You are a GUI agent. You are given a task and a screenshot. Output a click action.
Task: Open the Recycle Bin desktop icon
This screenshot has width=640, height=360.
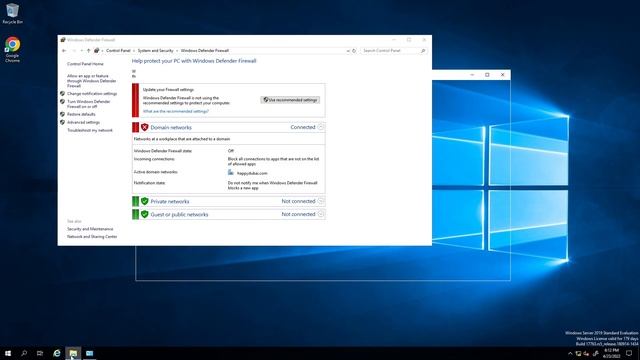[12, 13]
